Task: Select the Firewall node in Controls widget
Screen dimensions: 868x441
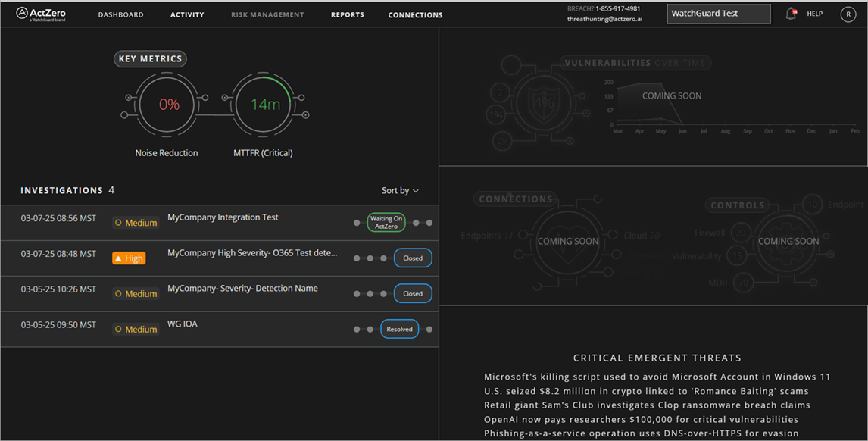Action: tap(741, 233)
